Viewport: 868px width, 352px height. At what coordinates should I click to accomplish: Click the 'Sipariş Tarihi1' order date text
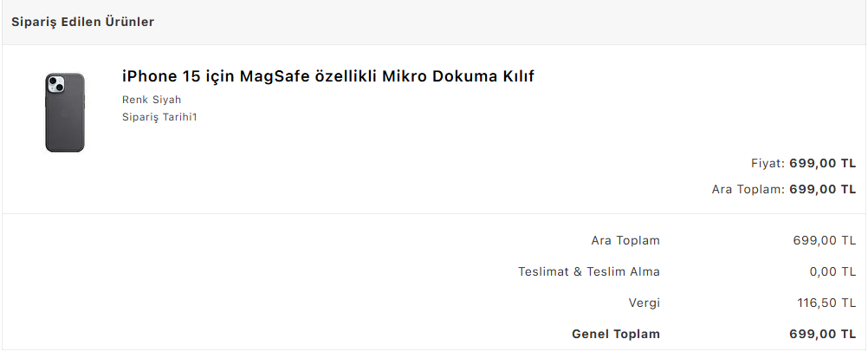(160, 117)
